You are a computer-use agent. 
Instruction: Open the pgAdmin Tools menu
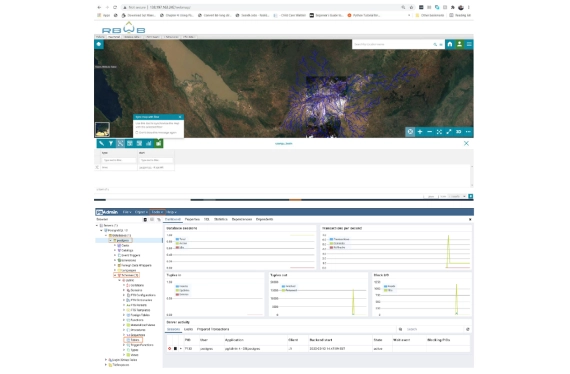tap(157, 212)
